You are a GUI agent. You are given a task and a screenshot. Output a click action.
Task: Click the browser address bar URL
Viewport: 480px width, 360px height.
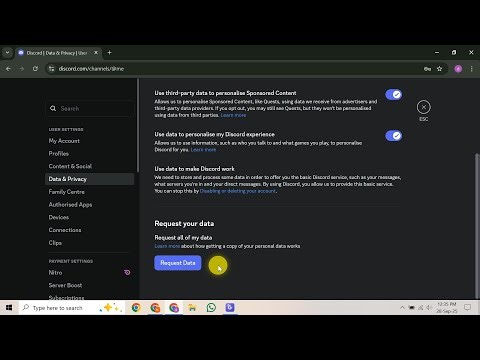(x=91, y=69)
